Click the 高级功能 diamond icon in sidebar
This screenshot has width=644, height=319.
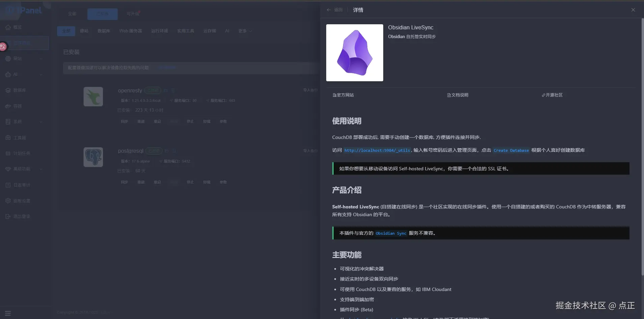(x=8, y=169)
